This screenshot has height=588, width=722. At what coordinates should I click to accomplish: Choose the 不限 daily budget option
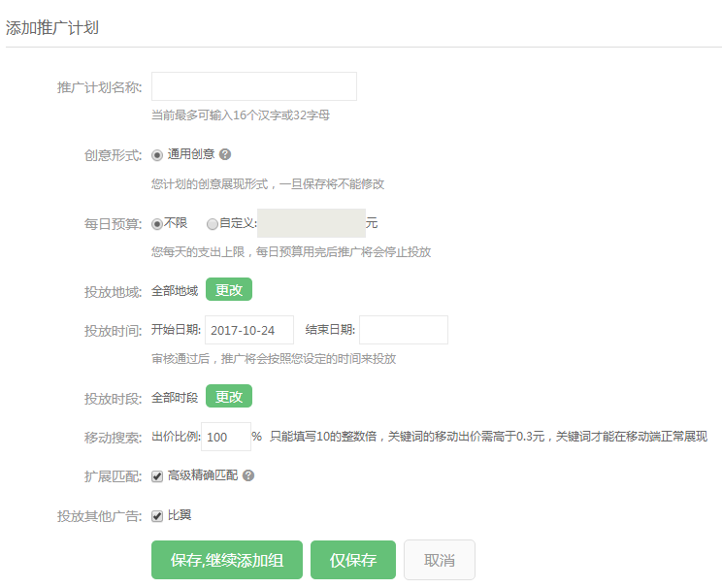point(157,223)
